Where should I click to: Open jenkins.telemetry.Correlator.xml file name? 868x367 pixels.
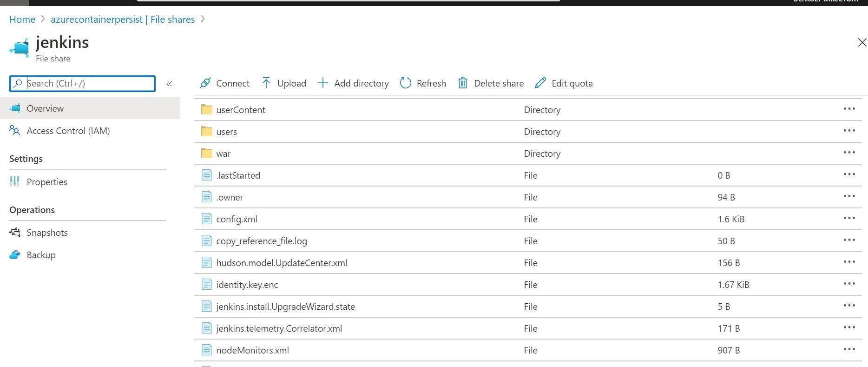click(279, 328)
